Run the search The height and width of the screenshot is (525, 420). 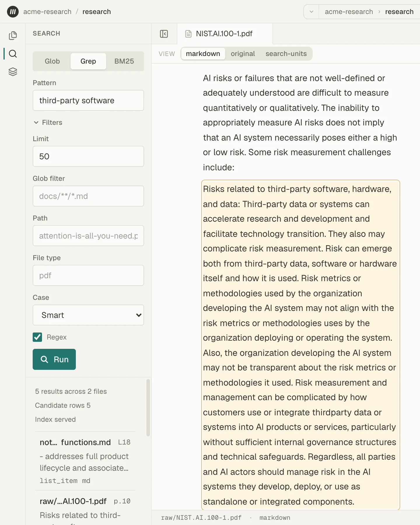point(54,359)
